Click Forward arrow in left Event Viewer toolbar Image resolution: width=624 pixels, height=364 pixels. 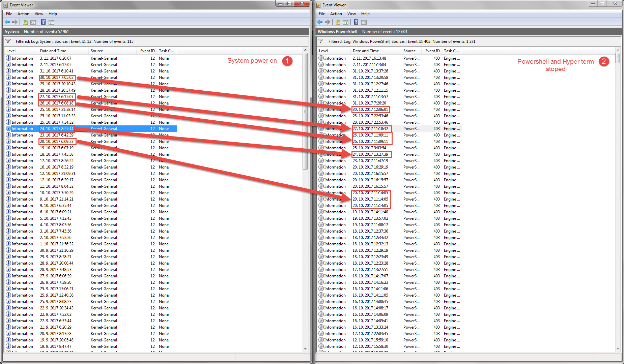click(x=15, y=22)
